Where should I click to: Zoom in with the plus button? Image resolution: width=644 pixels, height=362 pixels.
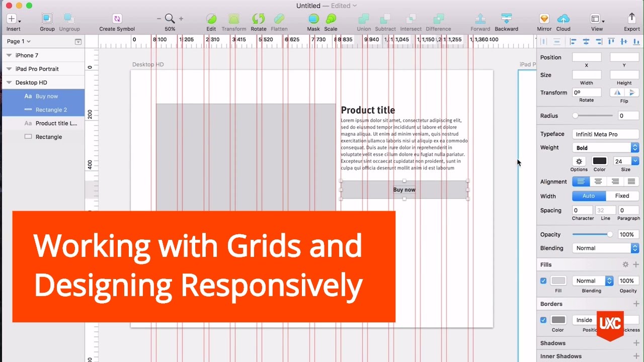click(x=181, y=19)
